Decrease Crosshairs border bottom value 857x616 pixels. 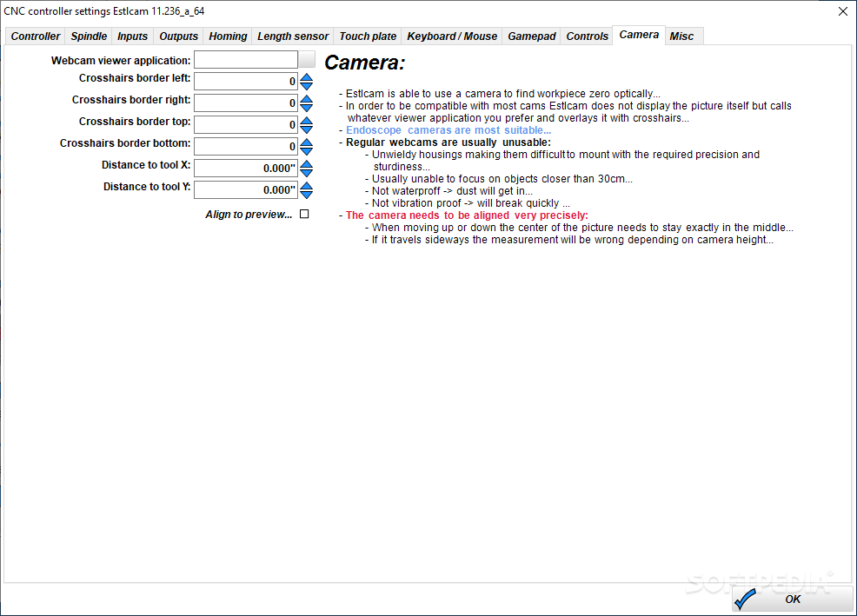307,151
